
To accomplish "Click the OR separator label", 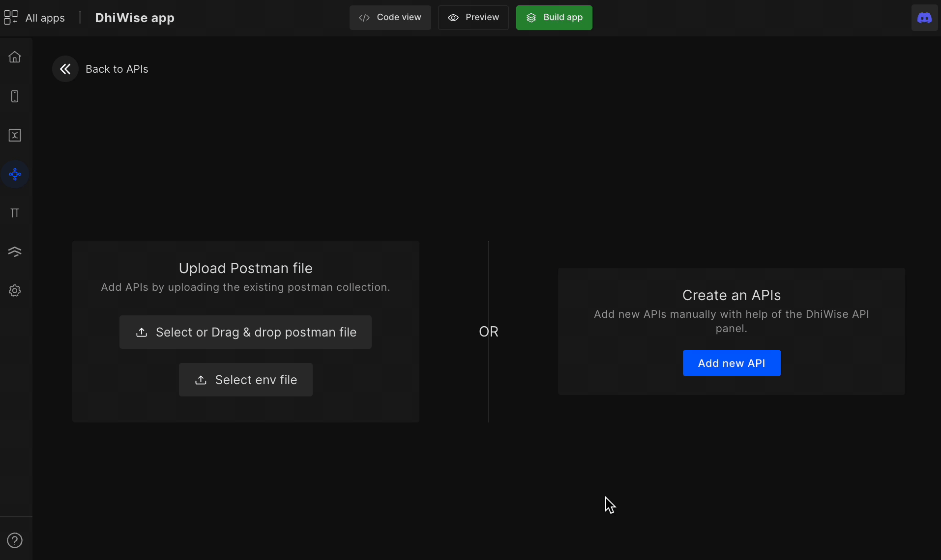I will point(489,332).
